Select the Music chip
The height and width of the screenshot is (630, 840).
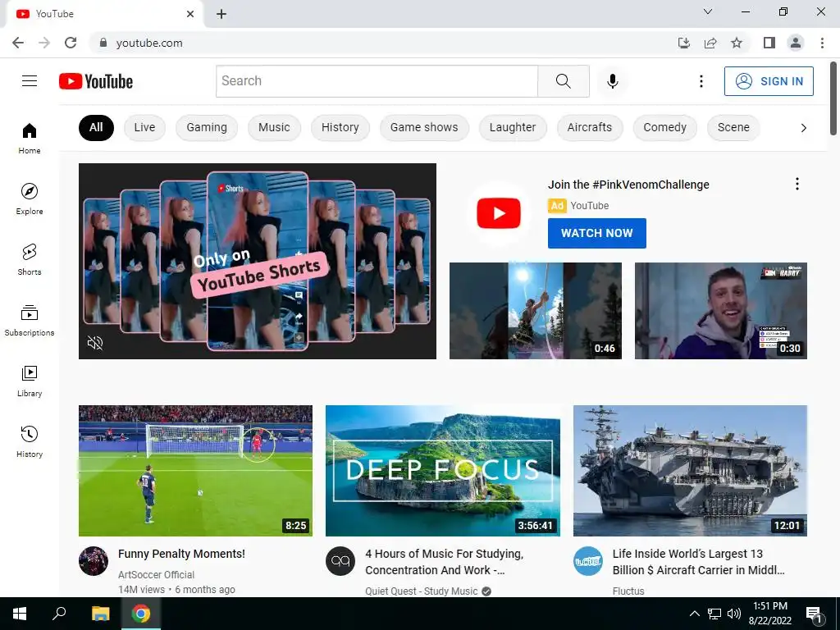click(274, 127)
